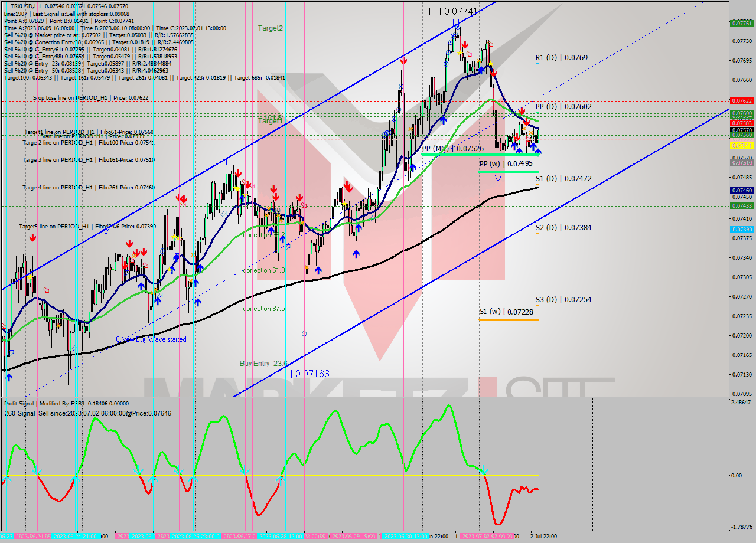The width and height of the screenshot is (756, 543).
Task: Click the red 0.07583 price tag
Action: pos(742,123)
